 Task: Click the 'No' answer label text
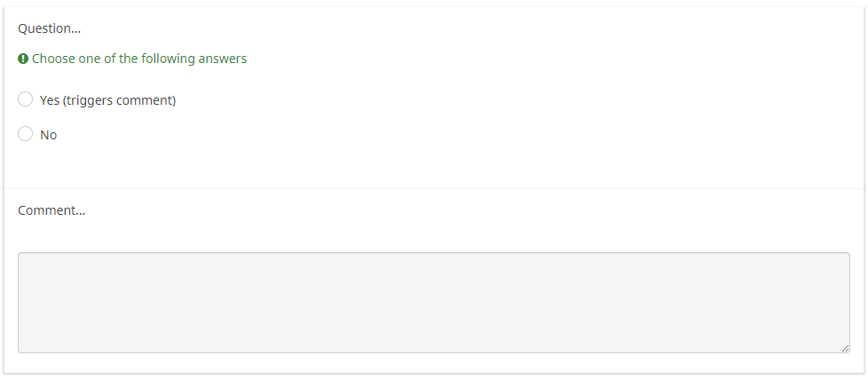coord(48,135)
